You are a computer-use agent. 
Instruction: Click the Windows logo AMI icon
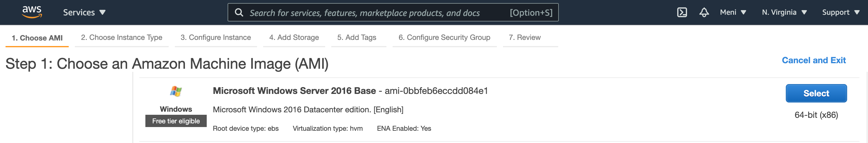[176, 91]
